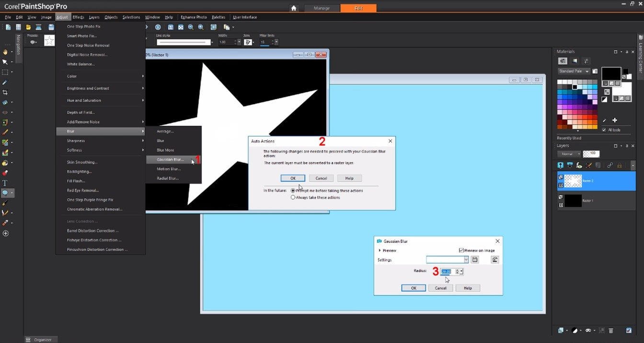Switch to the Manage tab
This screenshot has width=644, height=343.
pos(322,8)
